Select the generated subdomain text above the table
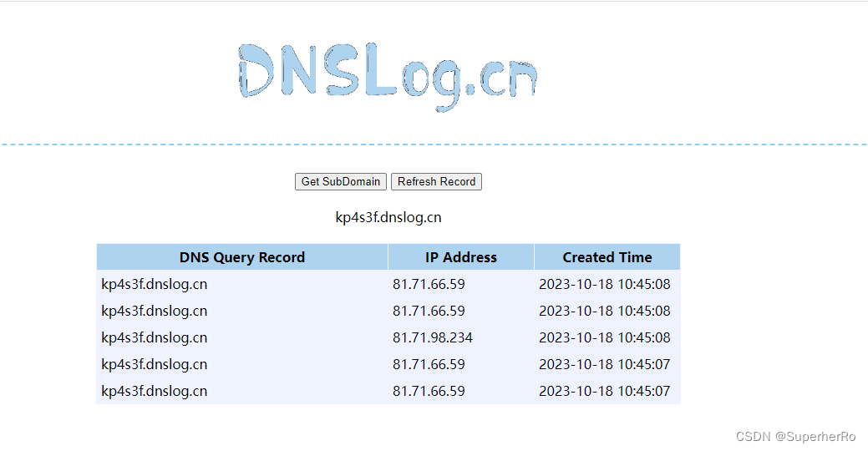 coord(388,217)
